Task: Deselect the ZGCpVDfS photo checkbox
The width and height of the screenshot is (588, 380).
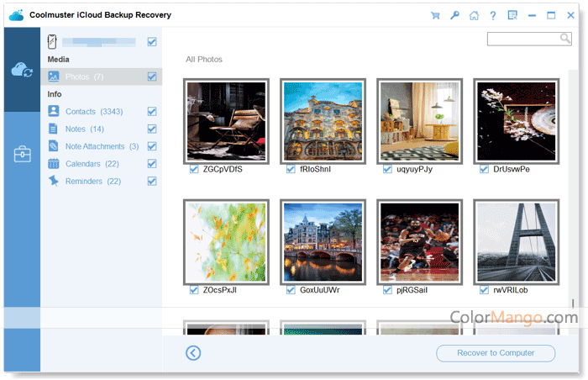Action: [195, 169]
